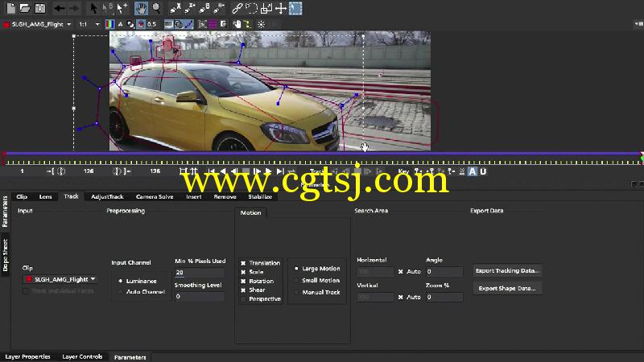Viewport: 644px width, 362px height.
Task: Choose Create Bezier Layer tool
Action: tap(204, 8)
